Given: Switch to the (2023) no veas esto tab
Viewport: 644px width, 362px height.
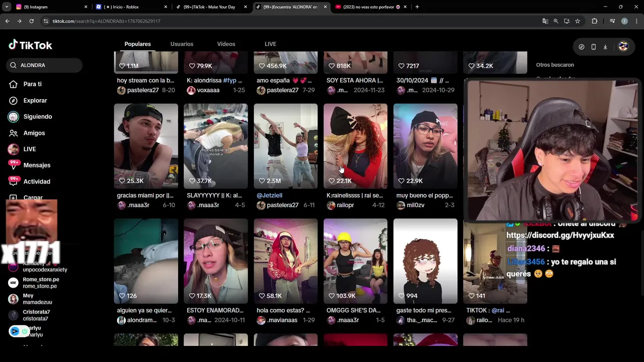Looking at the screenshot, I should click(372, 7).
